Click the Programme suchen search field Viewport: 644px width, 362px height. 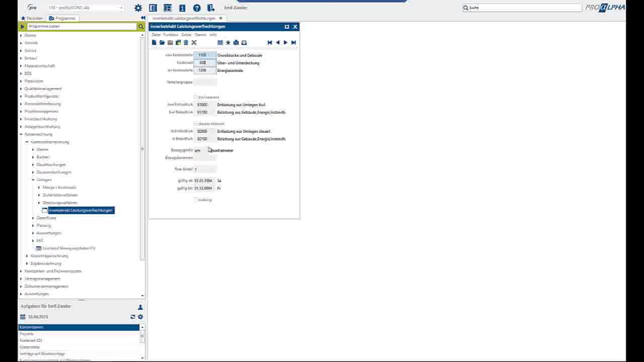tap(82, 26)
